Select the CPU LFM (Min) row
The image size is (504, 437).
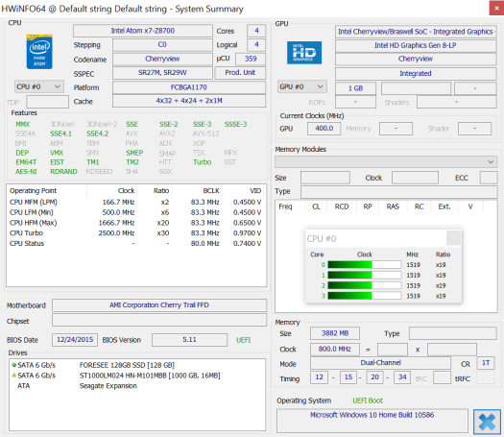135,212
